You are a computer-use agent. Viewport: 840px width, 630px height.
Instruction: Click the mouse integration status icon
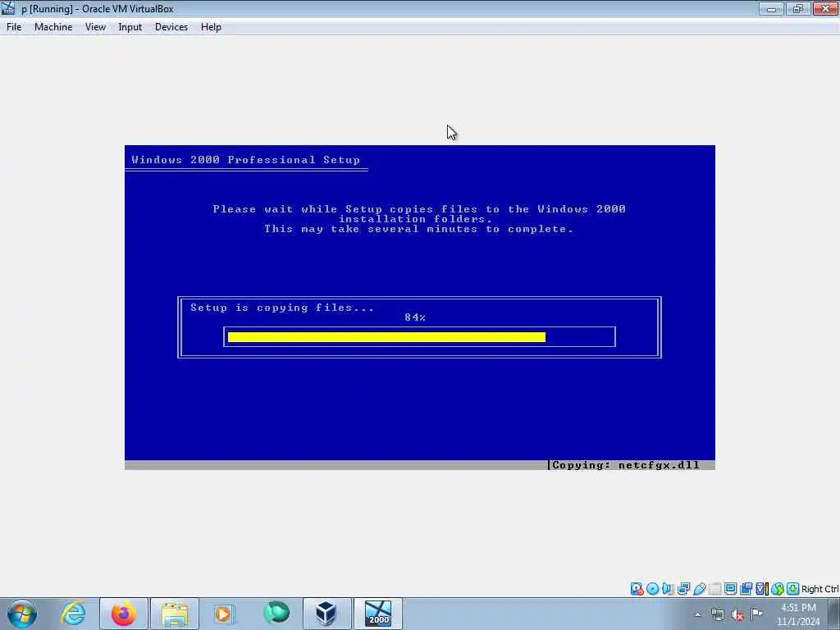(778, 589)
